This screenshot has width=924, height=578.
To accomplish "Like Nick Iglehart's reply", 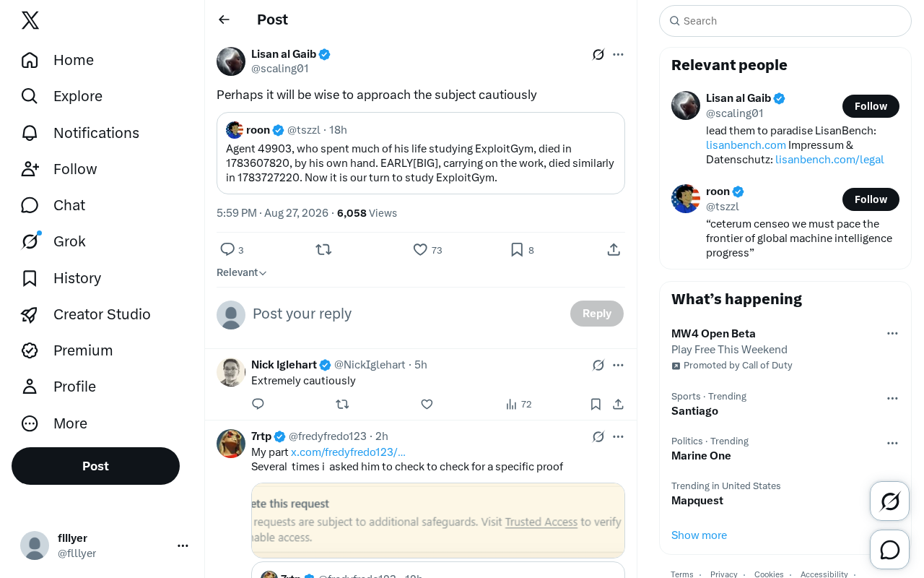I will (427, 404).
